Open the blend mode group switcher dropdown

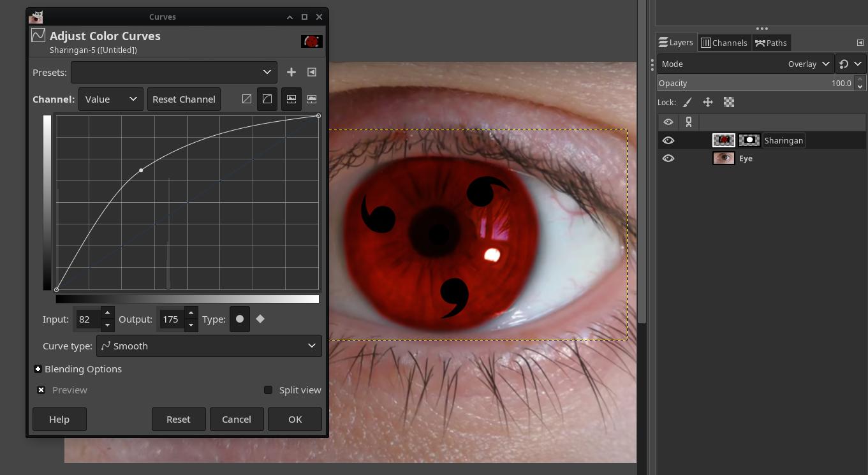[x=850, y=64]
